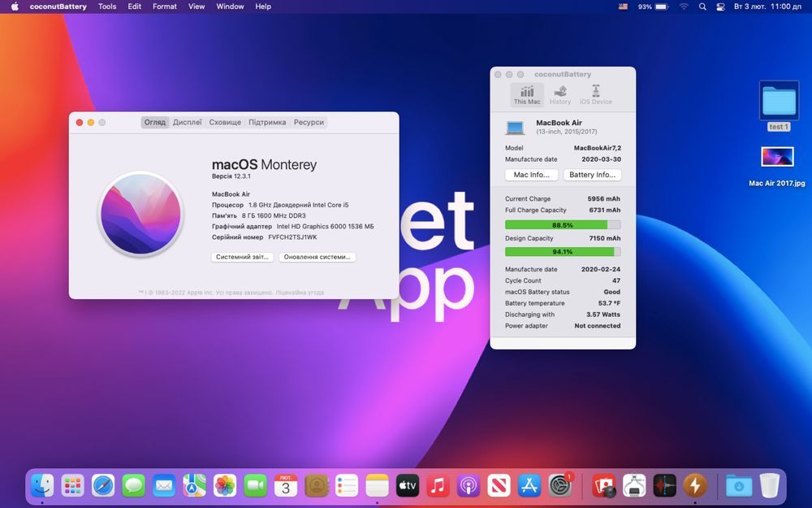
Task: Open the Tools menu
Action: (107, 7)
